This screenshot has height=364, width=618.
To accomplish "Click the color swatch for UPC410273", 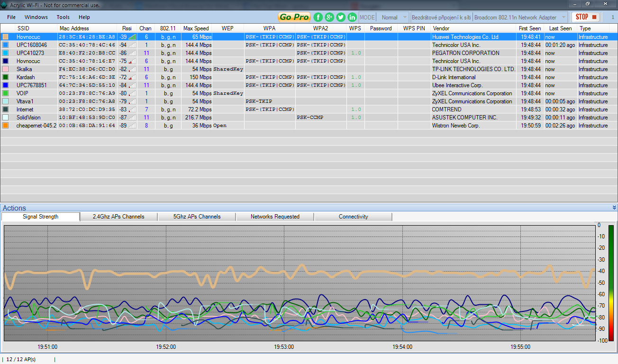I will coord(5,53).
